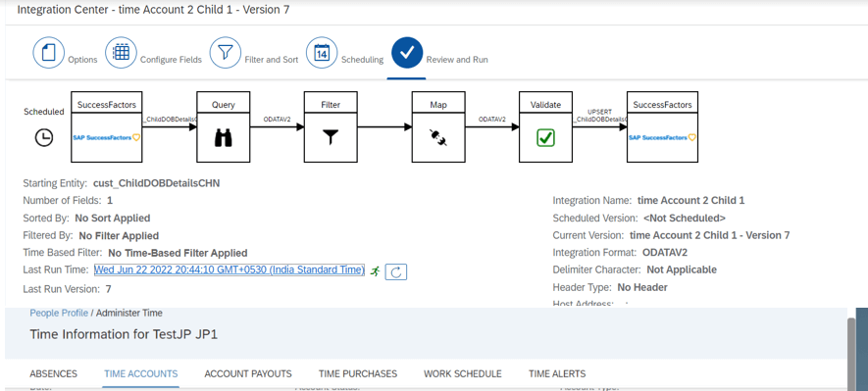
Task: Open the Filter and Sort funnel icon
Action: pyautogui.click(x=225, y=53)
